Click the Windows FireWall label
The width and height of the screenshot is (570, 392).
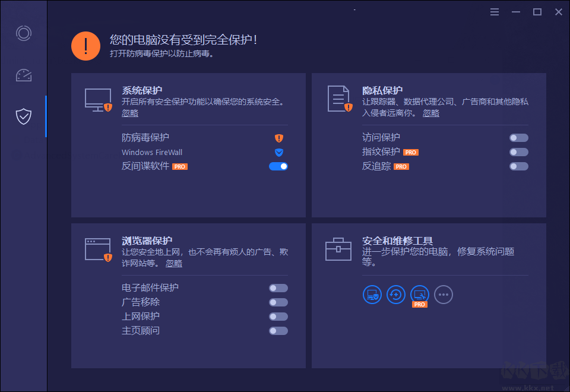152,153
